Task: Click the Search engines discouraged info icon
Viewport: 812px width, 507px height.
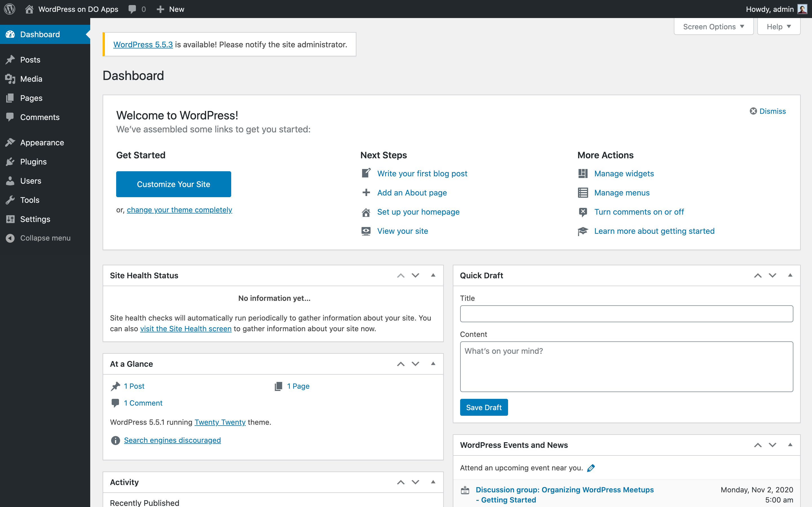Action: pos(115,440)
